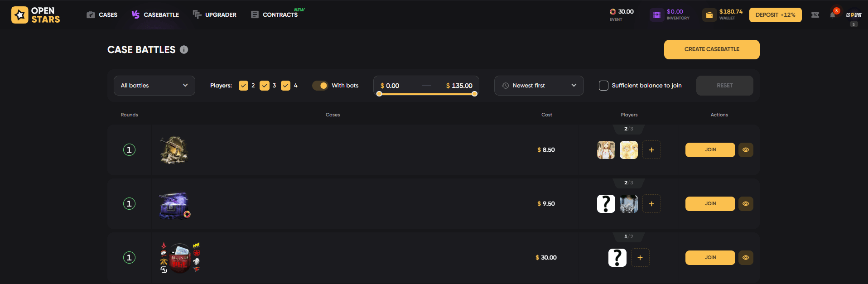Uncheck the 2 players checkbox
This screenshot has height=284, width=868.
pyautogui.click(x=243, y=86)
